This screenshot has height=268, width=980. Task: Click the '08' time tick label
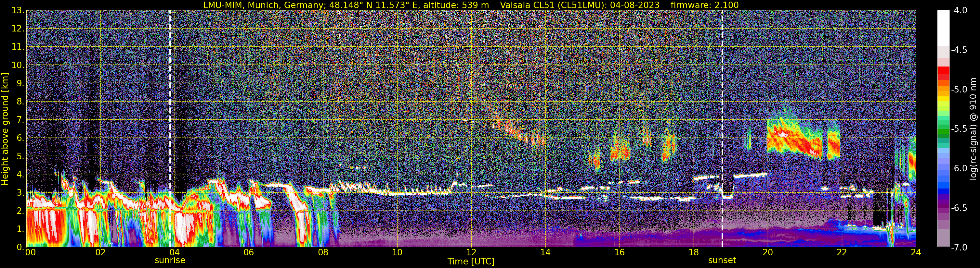tap(323, 252)
